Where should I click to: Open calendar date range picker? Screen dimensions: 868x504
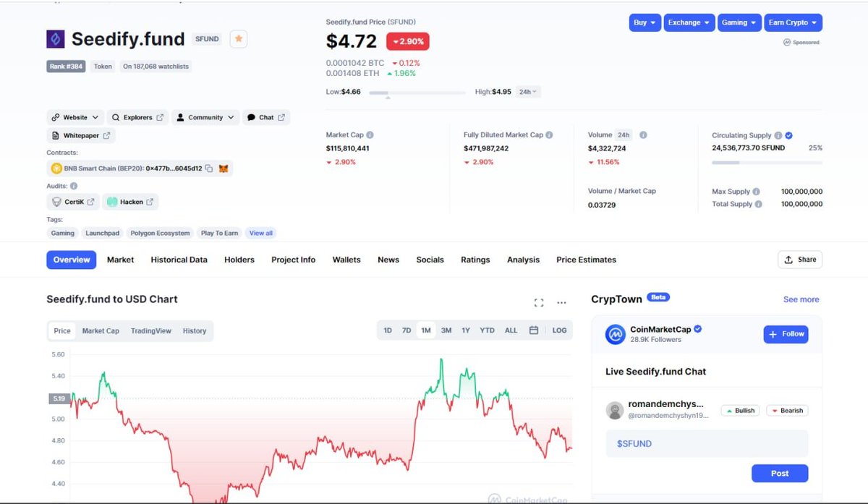tap(534, 330)
